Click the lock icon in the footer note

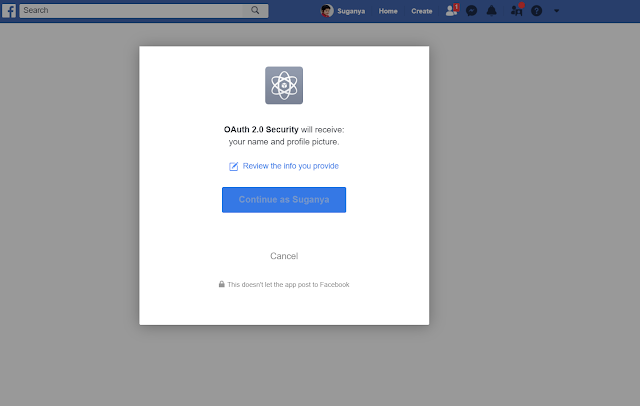(x=222, y=284)
